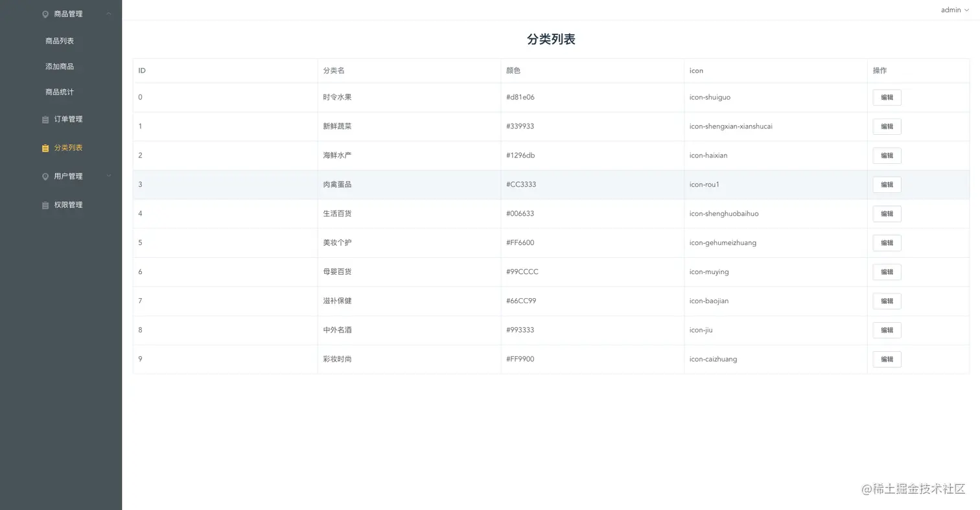Edit the 滋补保健 category
Viewport: 980px width, 510px height.
pos(887,301)
